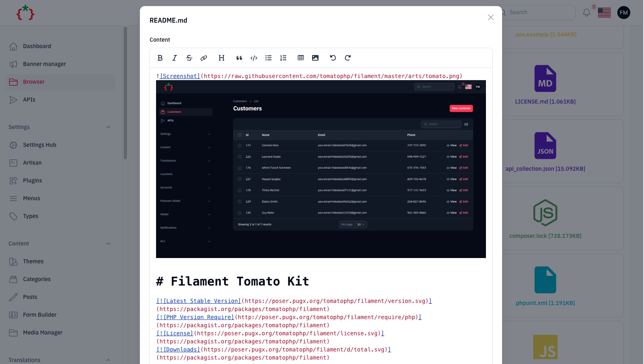
Task: Click the sidebar scrollbar thumb
Action: pos(125,93)
